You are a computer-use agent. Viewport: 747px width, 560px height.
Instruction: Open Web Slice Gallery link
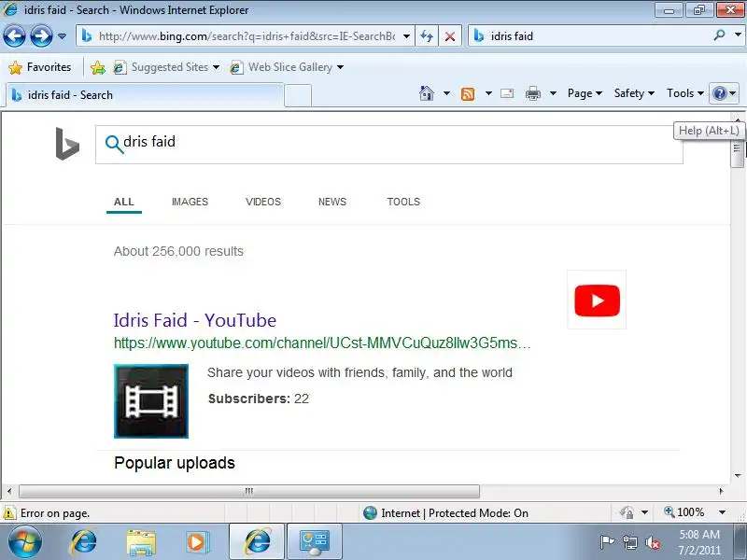[281, 67]
